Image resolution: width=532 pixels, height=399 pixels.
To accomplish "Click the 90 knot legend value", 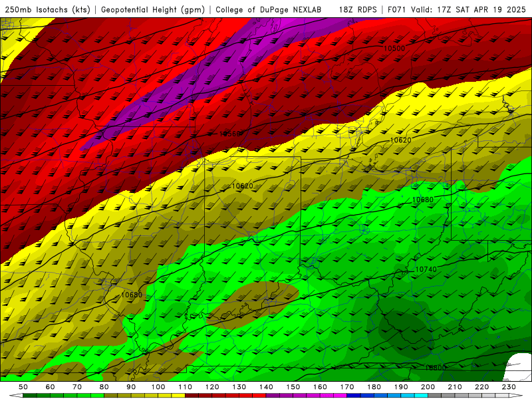I will pos(131,387).
